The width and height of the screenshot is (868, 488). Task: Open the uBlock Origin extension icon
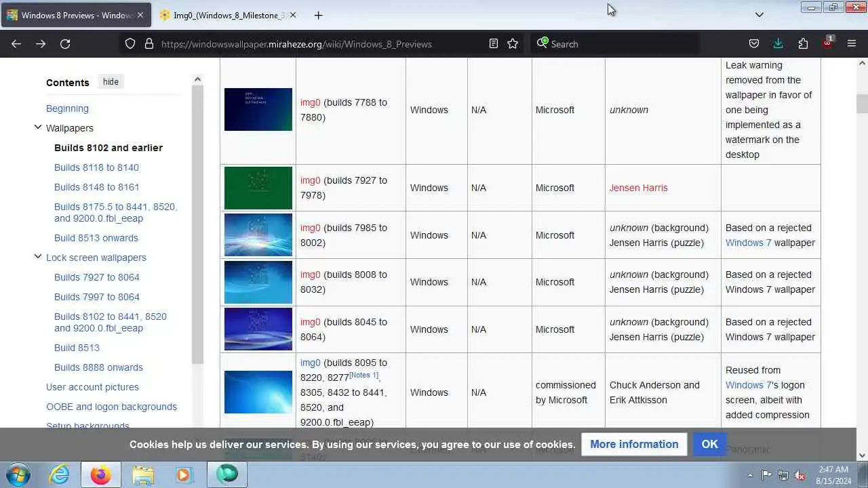tap(827, 43)
